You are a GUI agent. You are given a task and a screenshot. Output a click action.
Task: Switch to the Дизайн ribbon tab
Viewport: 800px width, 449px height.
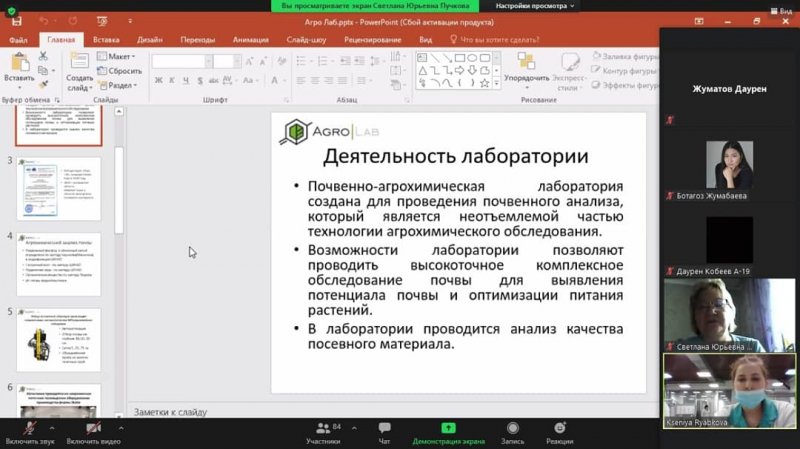tap(149, 40)
